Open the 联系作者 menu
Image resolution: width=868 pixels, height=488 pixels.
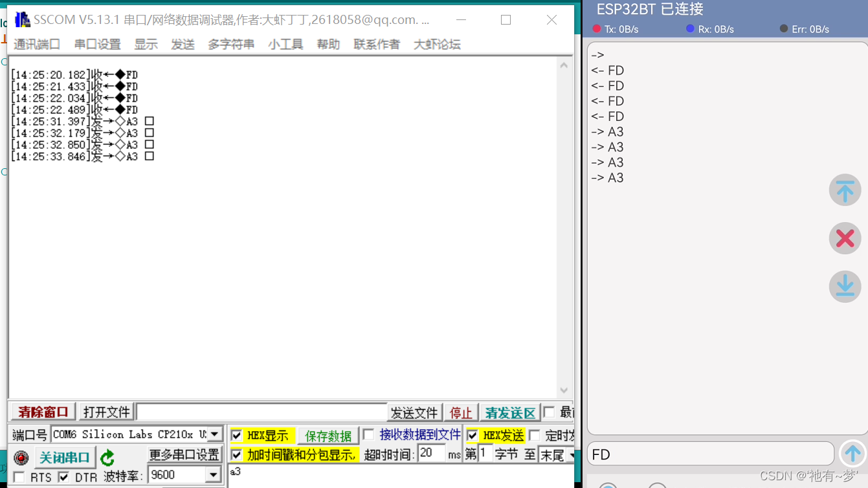(x=377, y=44)
